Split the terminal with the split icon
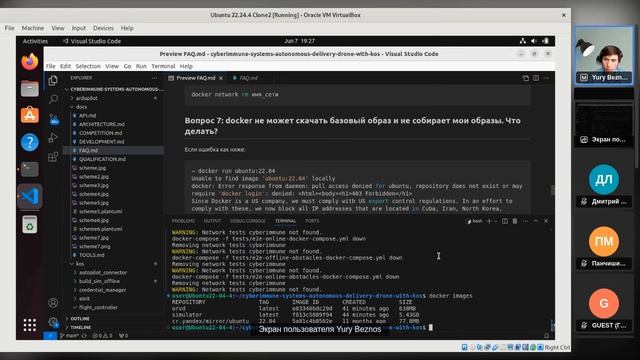This screenshot has height=360, width=640. click(x=505, y=221)
